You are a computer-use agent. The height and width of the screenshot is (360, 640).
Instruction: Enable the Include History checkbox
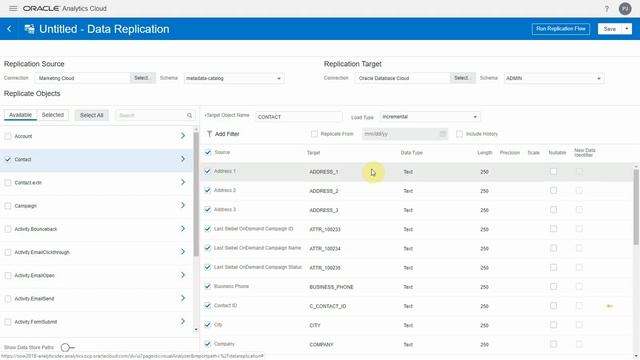click(x=459, y=134)
